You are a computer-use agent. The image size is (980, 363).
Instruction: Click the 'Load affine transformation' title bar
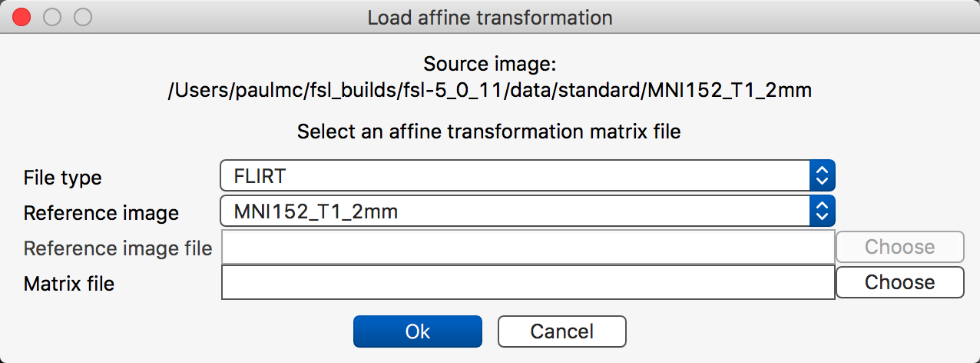point(490,17)
